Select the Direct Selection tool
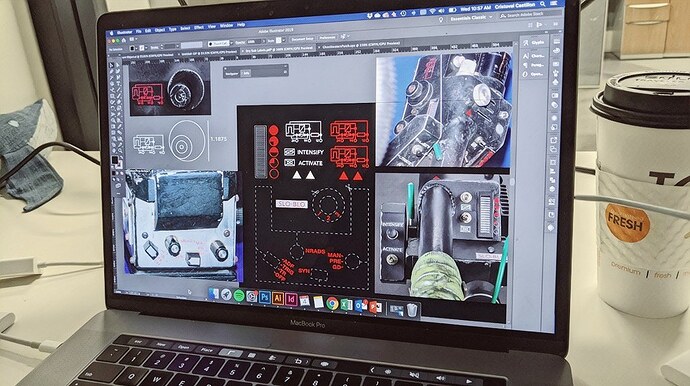 [118, 65]
